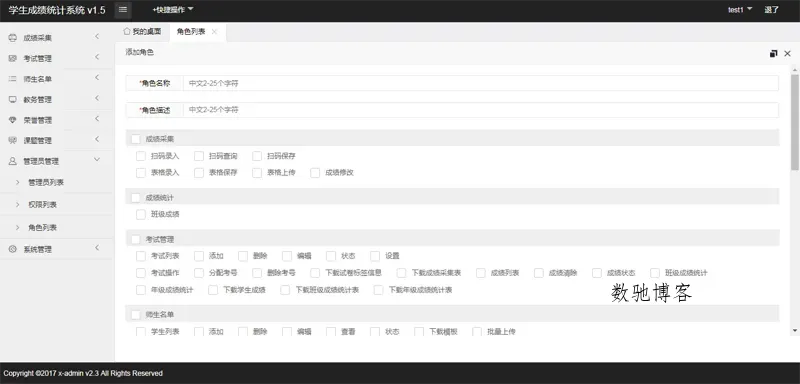800x384 pixels.
Task: Check the 下载模板 checkbox
Action: [x=419, y=331]
